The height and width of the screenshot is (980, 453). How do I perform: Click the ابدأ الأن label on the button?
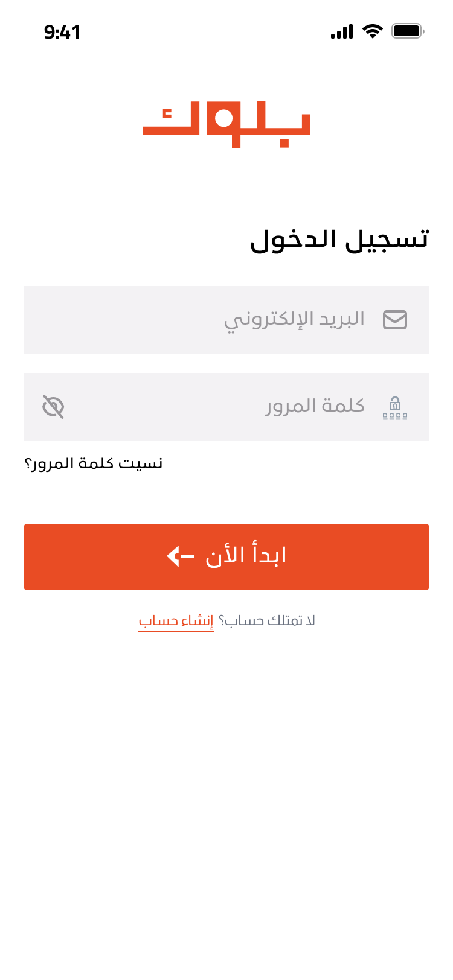246,556
